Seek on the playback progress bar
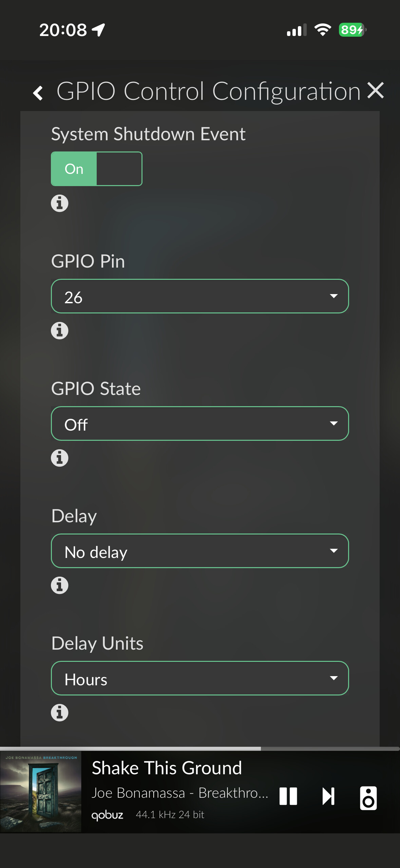 click(200, 748)
